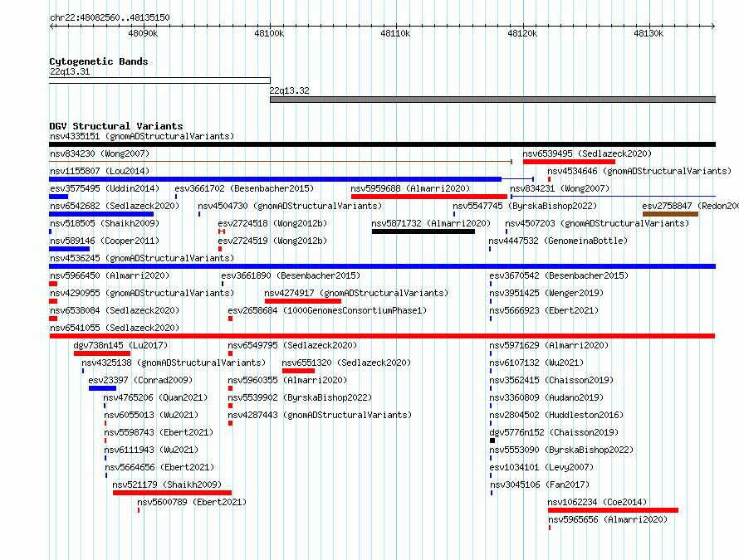Click the nsv518505 (Shaikh2009) label
The image size is (739, 560).
click(105, 223)
